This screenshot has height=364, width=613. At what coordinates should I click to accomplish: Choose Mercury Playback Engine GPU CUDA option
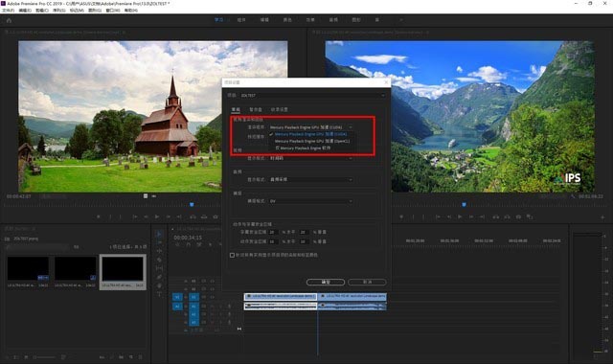311,134
